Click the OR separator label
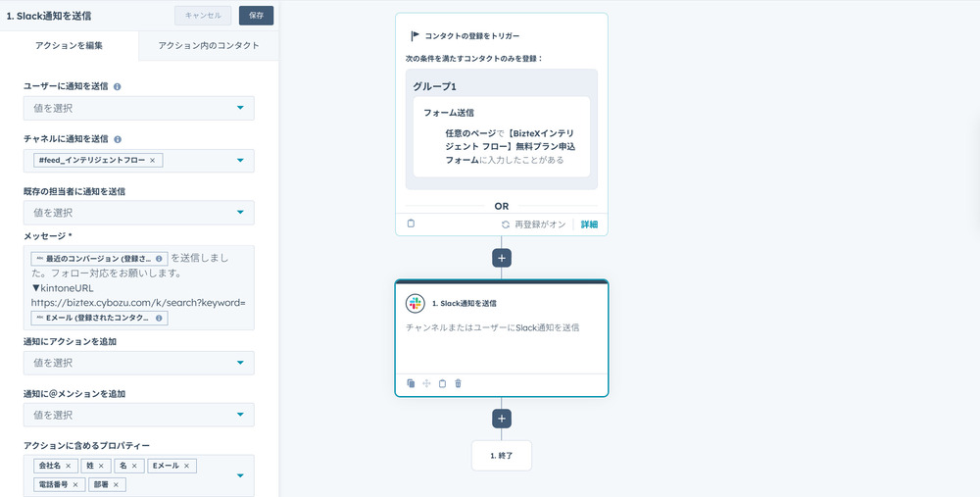The width and height of the screenshot is (980, 497). [x=501, y=206]
